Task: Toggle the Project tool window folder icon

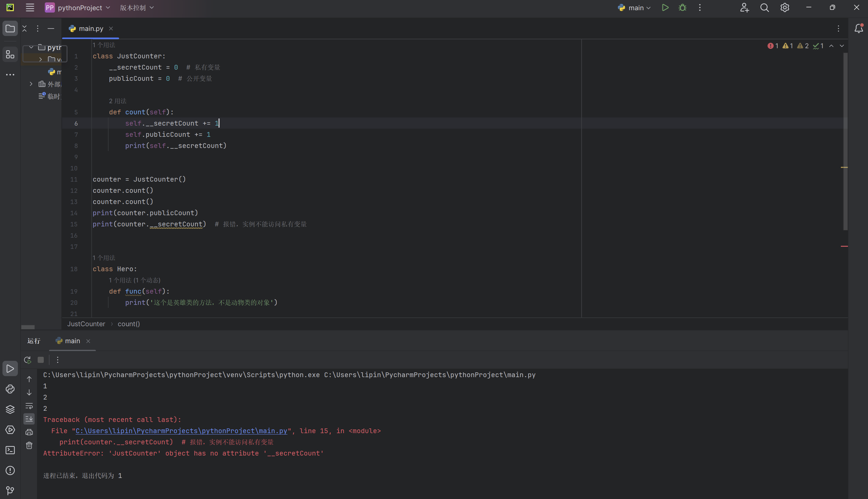Action: pyautogui.click(x=10, y=29)
